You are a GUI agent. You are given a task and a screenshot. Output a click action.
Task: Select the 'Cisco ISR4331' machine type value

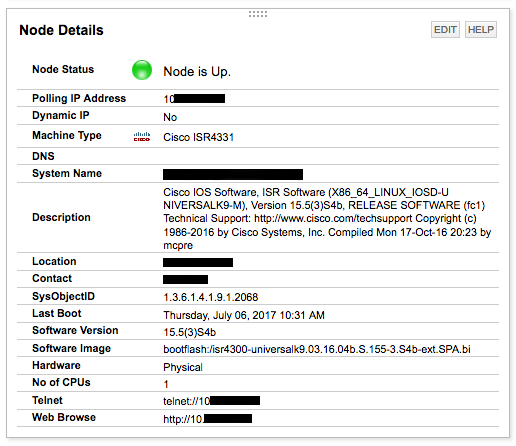[199, 137]
